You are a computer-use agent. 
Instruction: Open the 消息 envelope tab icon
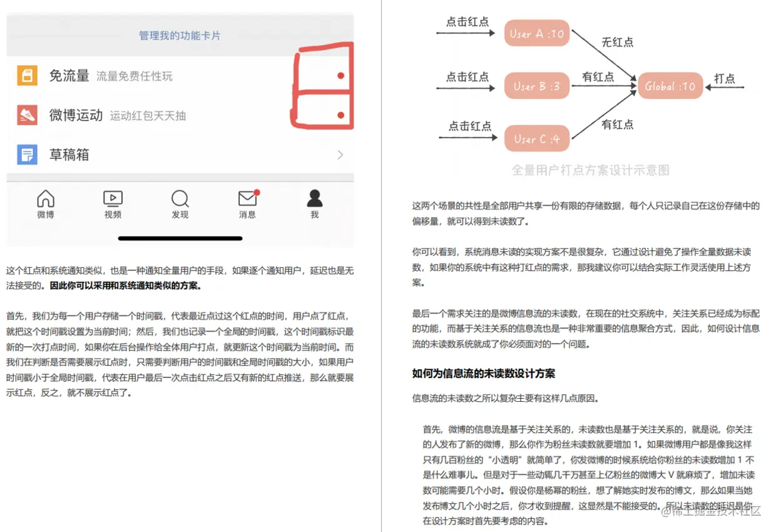tap(248, 198)
